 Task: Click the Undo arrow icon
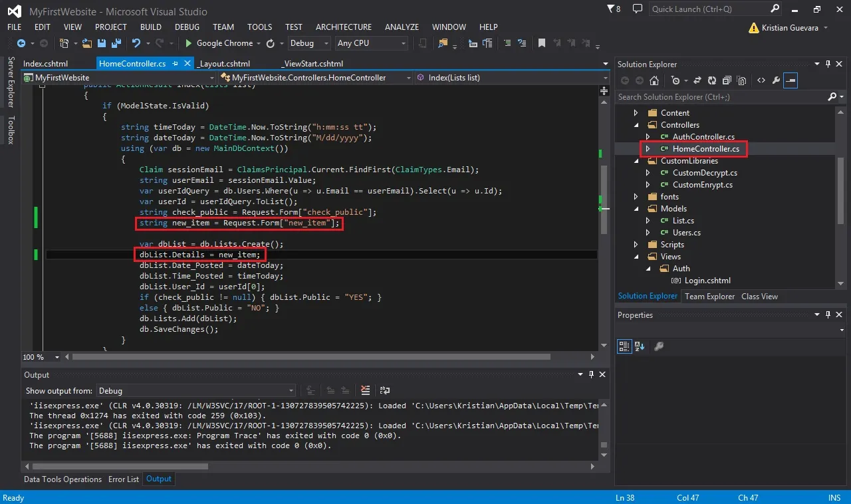coord(136,43)
